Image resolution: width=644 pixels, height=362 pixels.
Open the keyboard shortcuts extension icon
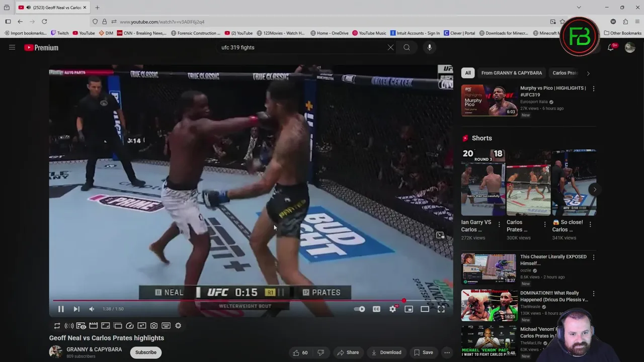(x=166, y=326)
